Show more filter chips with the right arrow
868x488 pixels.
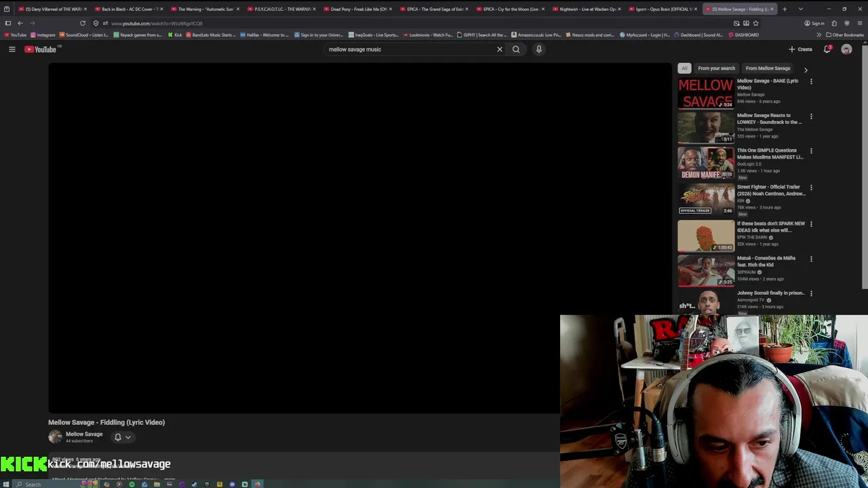[x=806, y=69]
